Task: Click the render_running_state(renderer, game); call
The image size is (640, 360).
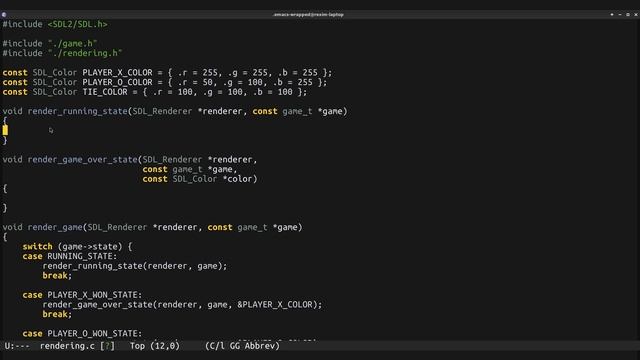Action: click(x=135, y=266)
